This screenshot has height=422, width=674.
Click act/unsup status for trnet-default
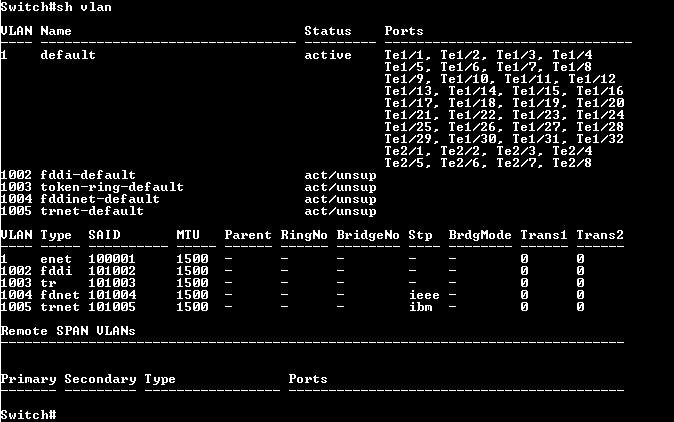(340, 211)
